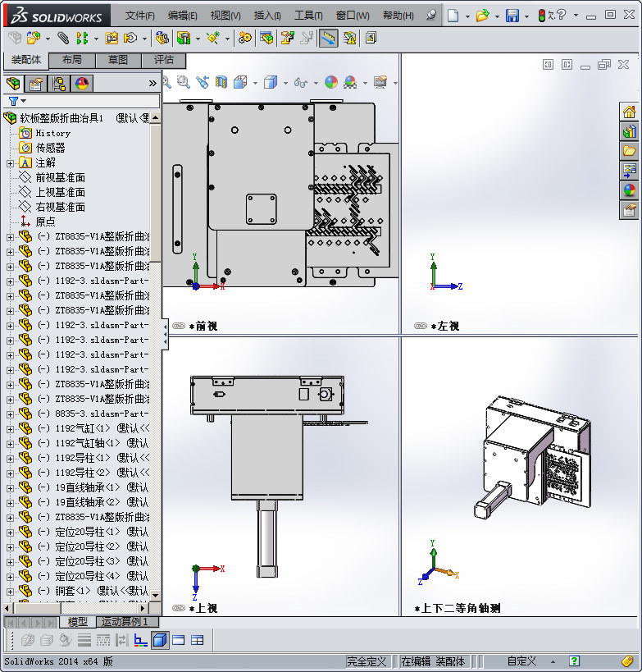Open the PropertyManager panel tab

coord(36,83)
